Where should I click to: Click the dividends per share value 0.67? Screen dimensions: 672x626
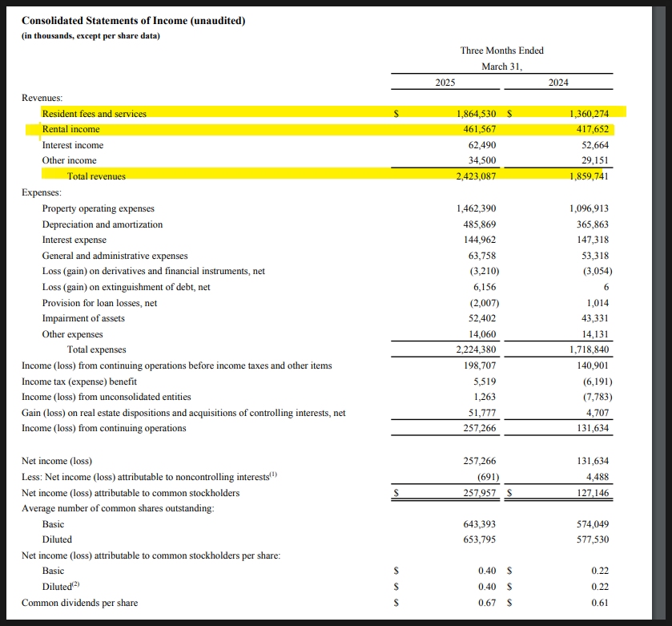tap(487, 603)
